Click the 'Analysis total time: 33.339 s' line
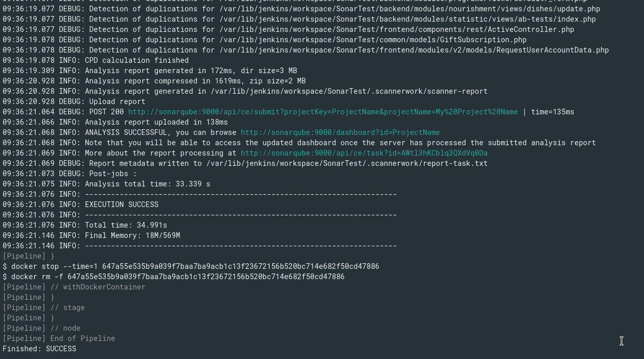The image size is (644, 359). pos(147,184)
